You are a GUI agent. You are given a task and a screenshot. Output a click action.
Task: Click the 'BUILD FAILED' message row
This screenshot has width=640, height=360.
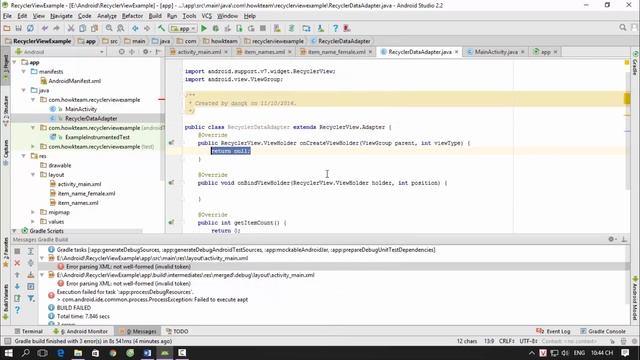tap(73, 308)
